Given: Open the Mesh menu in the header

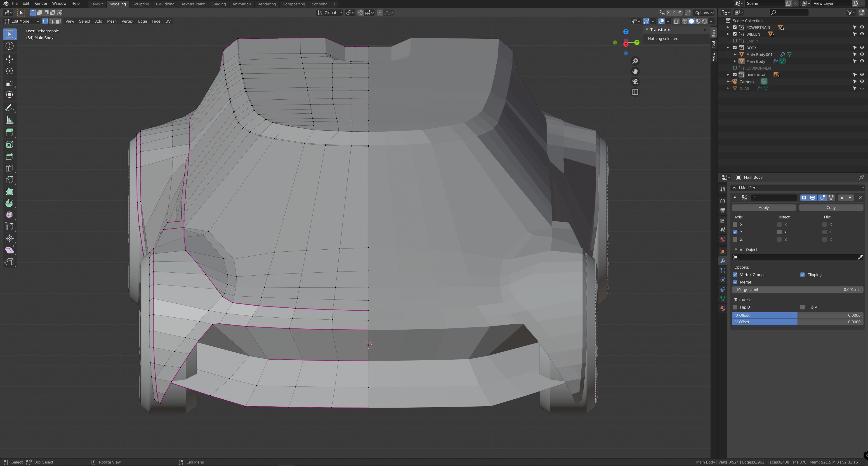Looking at the screenshot, I should (111, 21).
